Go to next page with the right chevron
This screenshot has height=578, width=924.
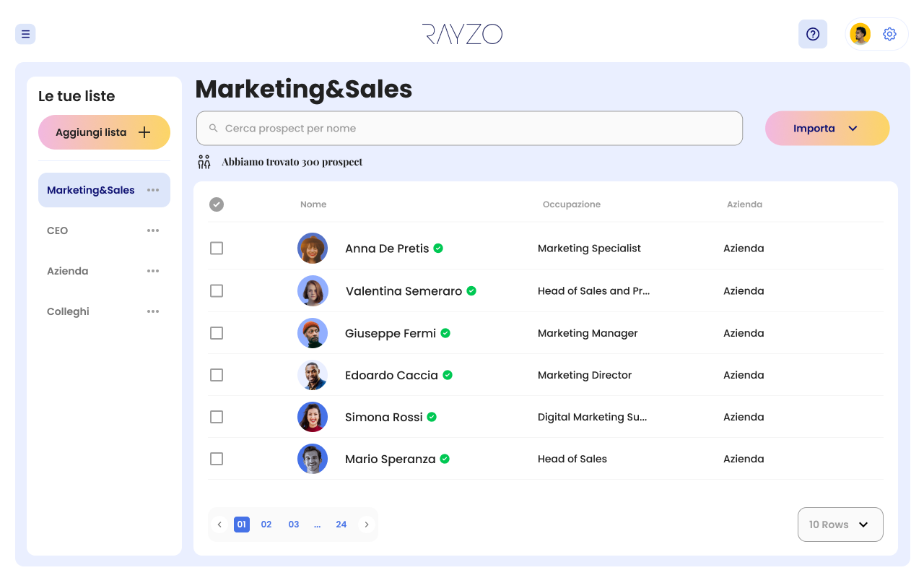click(x=367, y=525)
